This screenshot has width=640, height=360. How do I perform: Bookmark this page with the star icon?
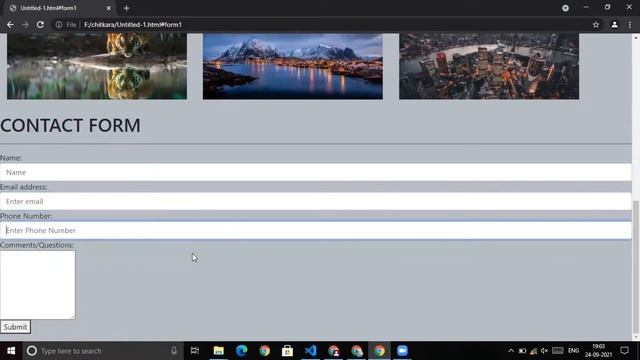coord(596,24)
